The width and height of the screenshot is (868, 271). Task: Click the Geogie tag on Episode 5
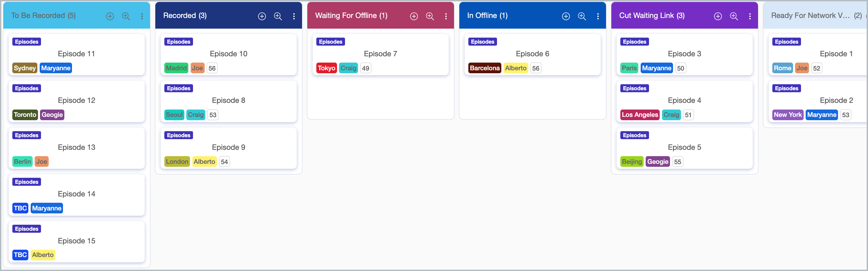(658, 161)
